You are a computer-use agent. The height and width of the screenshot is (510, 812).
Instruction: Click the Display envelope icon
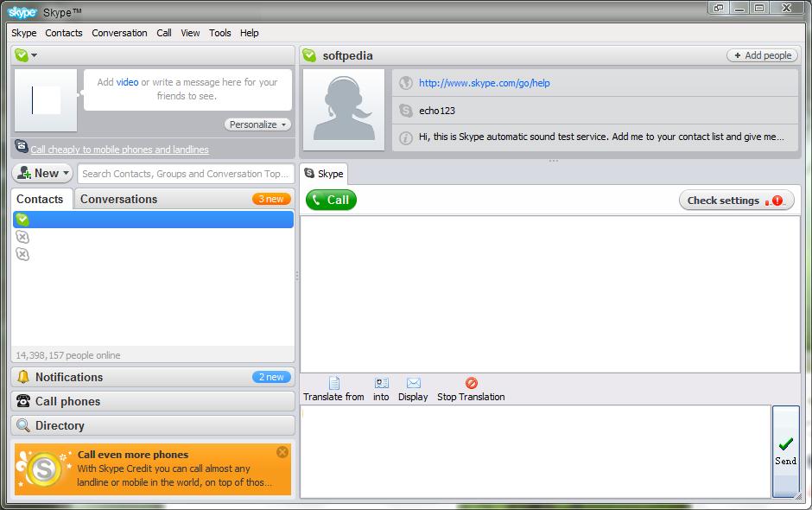(413, 383)
